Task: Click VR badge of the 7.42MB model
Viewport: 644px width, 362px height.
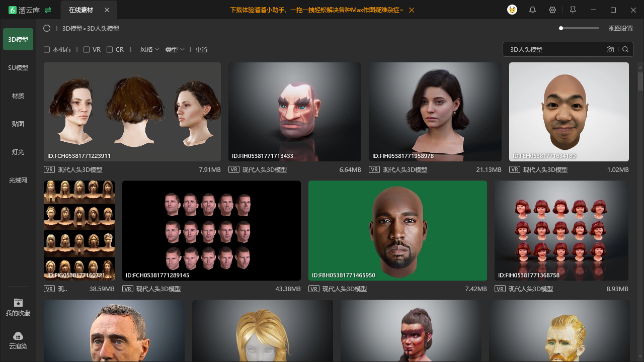Action: click(x=314, y=289)
